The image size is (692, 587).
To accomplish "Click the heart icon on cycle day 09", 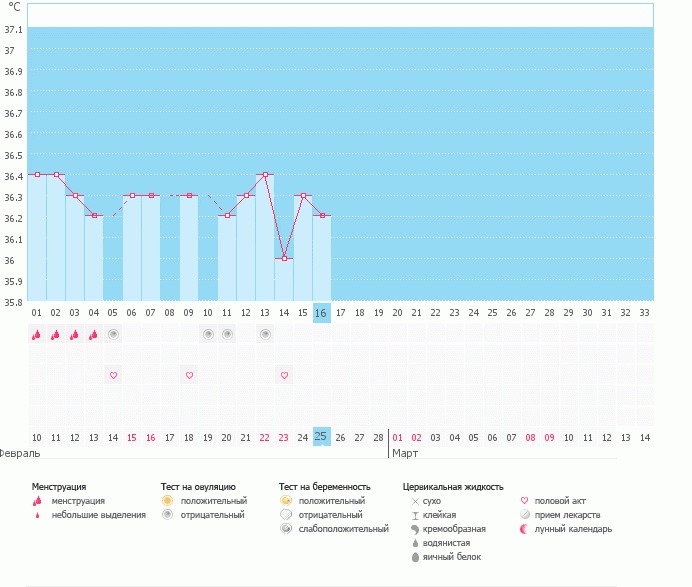I will point(189,375).
